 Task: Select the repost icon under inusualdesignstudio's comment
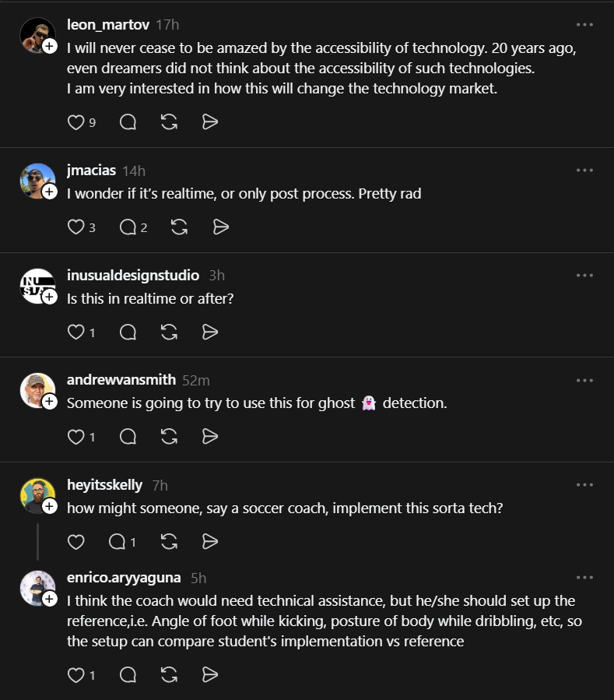pos(169,332)
